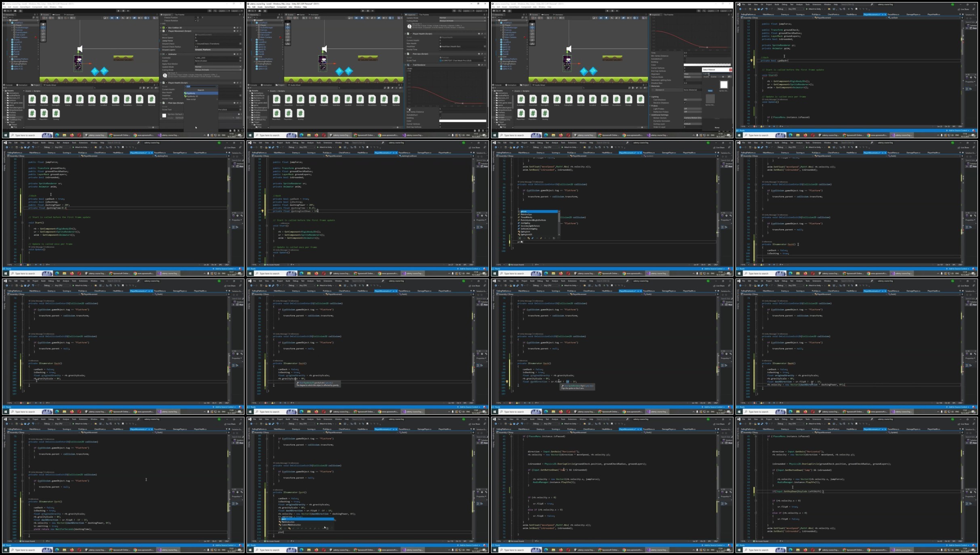Open Color gradient bar in Select Material frame
The height and width of the screenshot is (555, 980).
(x=707, y=65)
